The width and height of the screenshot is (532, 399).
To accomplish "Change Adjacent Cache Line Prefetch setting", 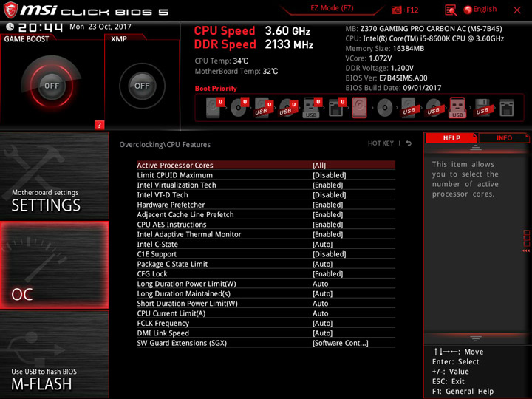I will pyautogui.click(x=266, y=214).
